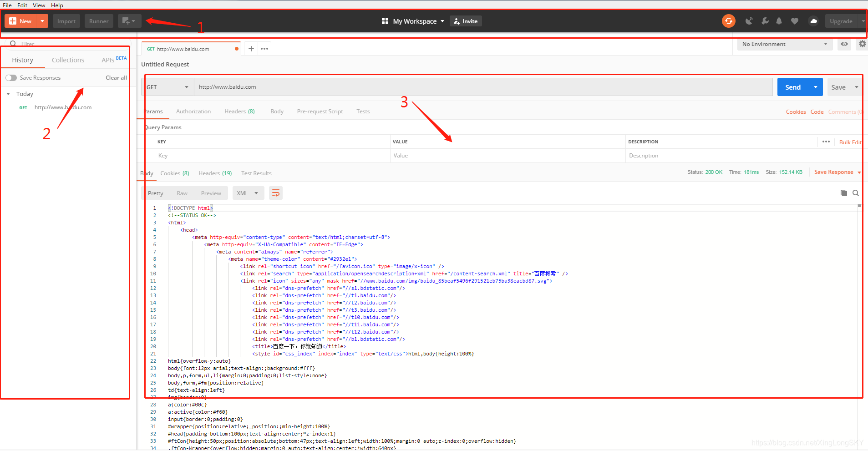
Task: Open the Runner
Action: tap(99, 21)
